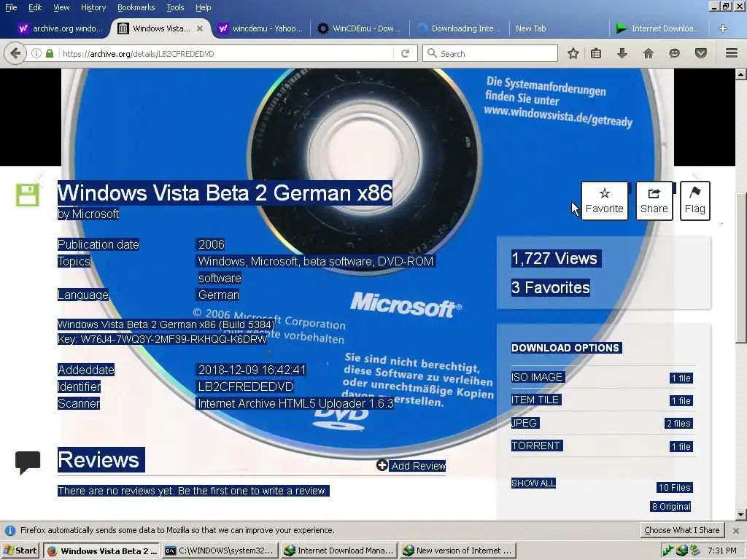747x560 pixels.
Task: Close the Windows Vista tab
Action: tap(200, 28)
